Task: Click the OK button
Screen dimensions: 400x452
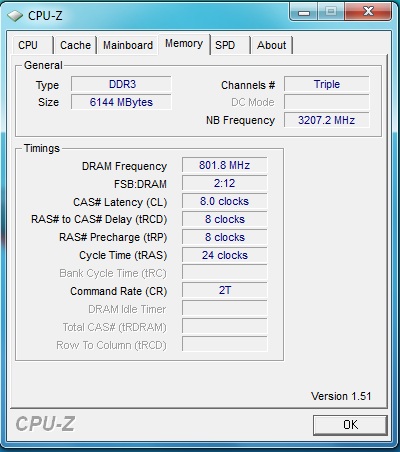Action: (350, 425)
